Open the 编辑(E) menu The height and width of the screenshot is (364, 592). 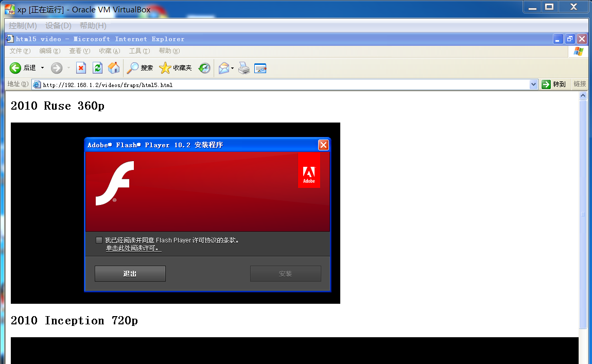[50, 51]
